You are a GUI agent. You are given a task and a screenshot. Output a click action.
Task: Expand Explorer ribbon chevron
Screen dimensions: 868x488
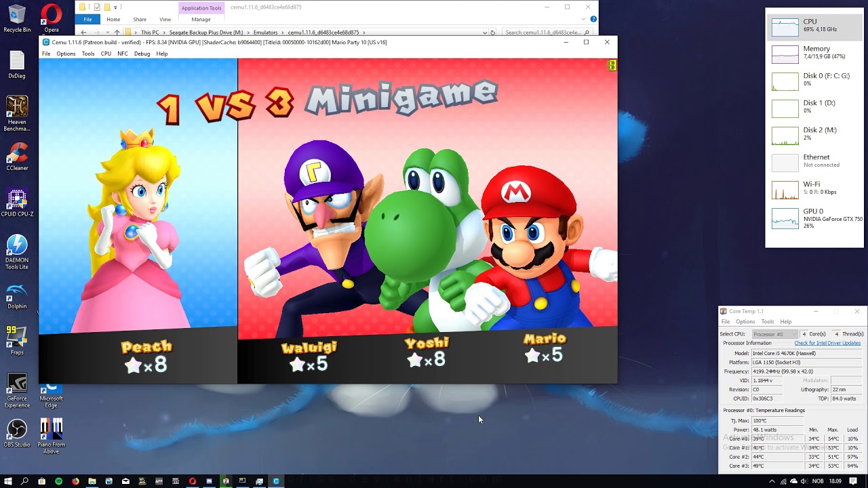click(x=584, y=19)
